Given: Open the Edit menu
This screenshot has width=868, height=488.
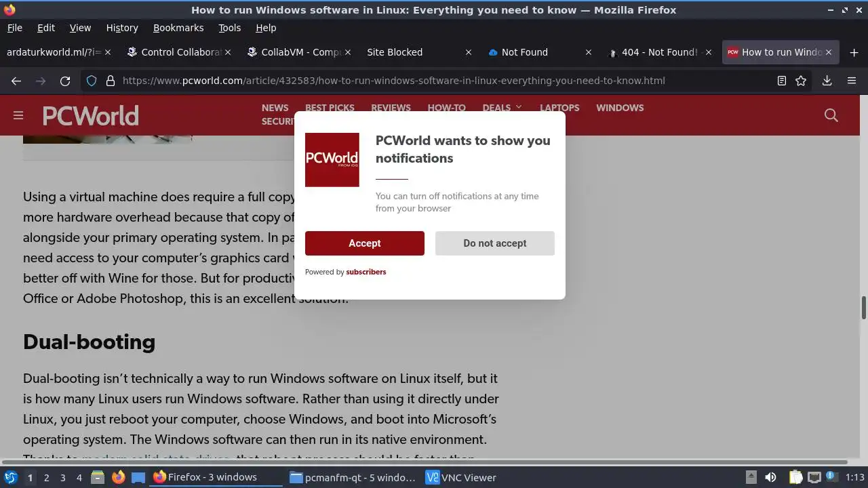Looking at the screenshot, I should (x=46, y=28).
